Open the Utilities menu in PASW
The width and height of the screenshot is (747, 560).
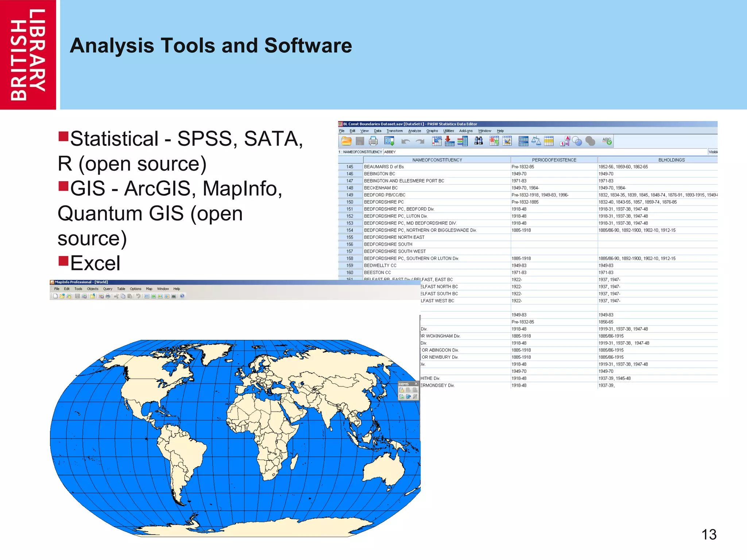click(449, 131)
